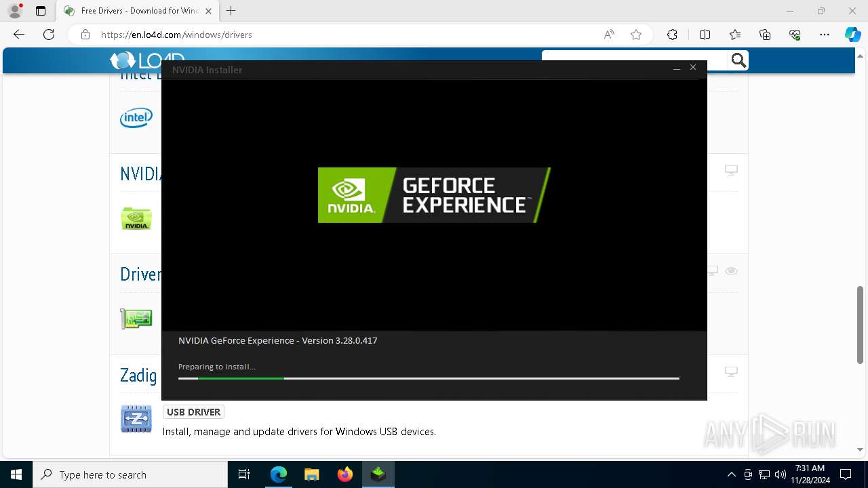The width and height of the screenshot is (868, 488).
Task: Add this page to favorites
Action: pos(636,35)
